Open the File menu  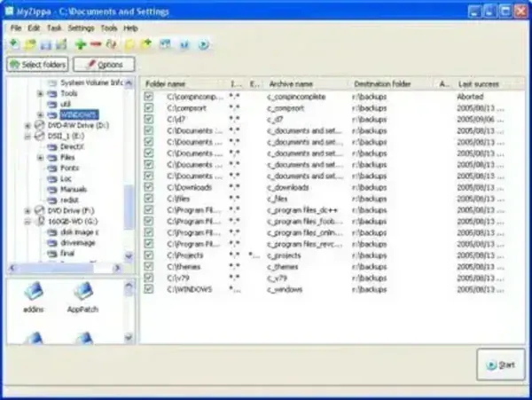16,28
